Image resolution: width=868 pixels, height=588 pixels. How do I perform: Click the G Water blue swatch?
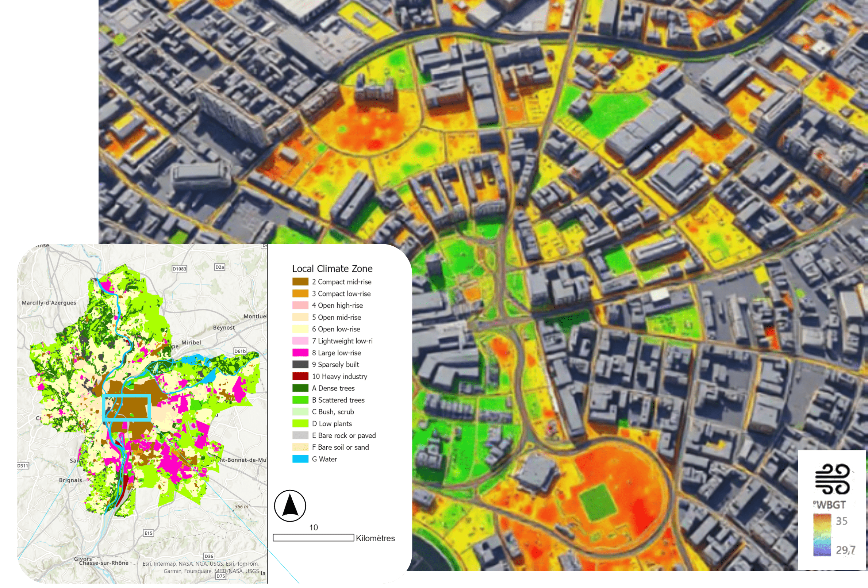[x=300, y=459]
